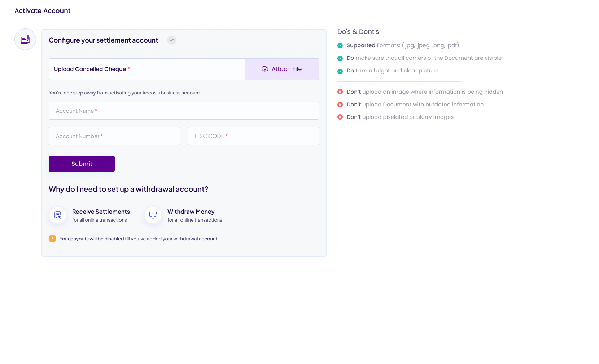Screen dimensions: 599x364
Task: Click 'Why do I need to set up a withdrawal account?'
Action: 128,189
